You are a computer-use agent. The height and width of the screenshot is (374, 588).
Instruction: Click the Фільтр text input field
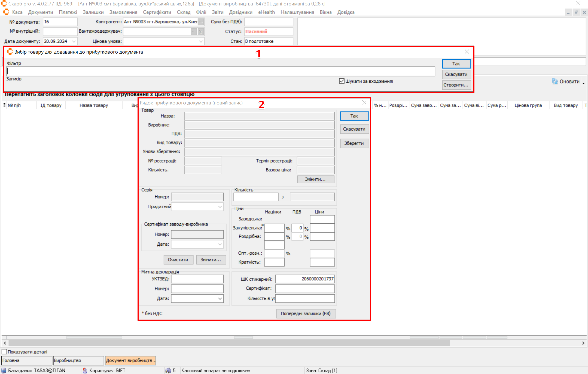(220, 71)
